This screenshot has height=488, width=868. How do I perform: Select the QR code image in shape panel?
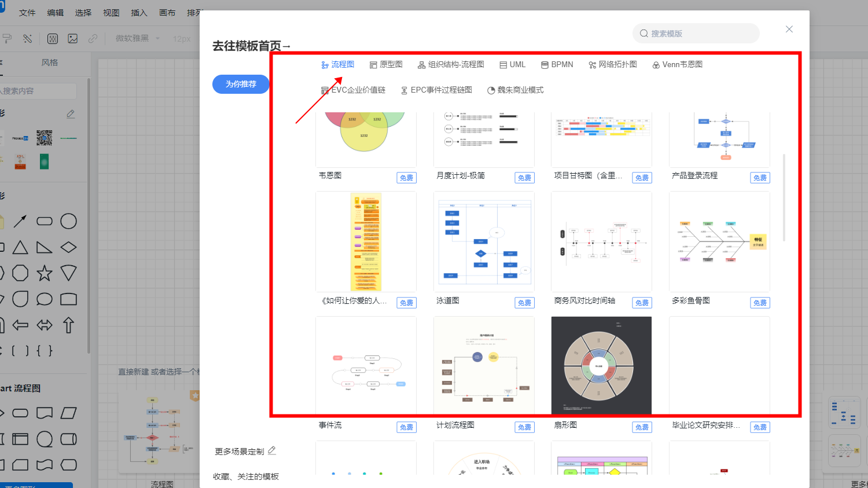[45, 138]
